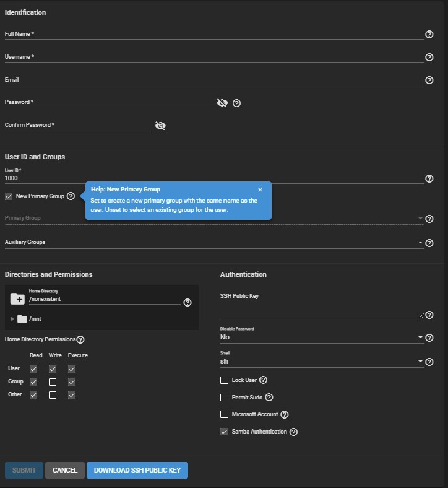Image resolution: width=448 pixels, height=488 pixels.
Task: Click help icon next to Full Name field
Action: point(429,35)
